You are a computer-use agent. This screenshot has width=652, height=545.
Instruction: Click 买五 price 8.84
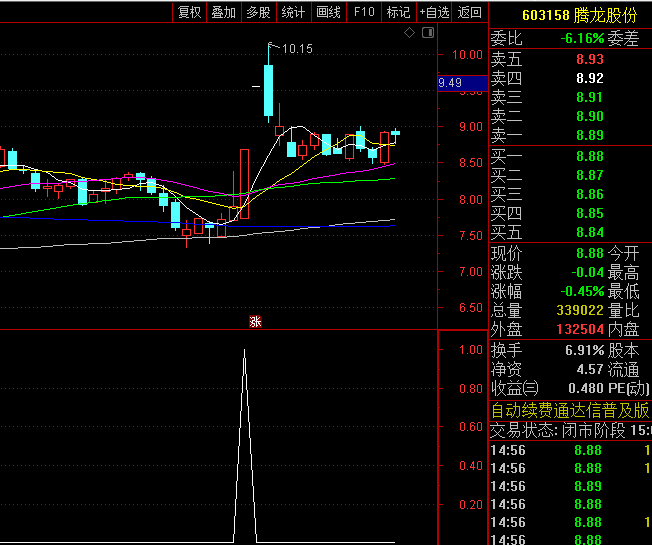coord(590,232)
